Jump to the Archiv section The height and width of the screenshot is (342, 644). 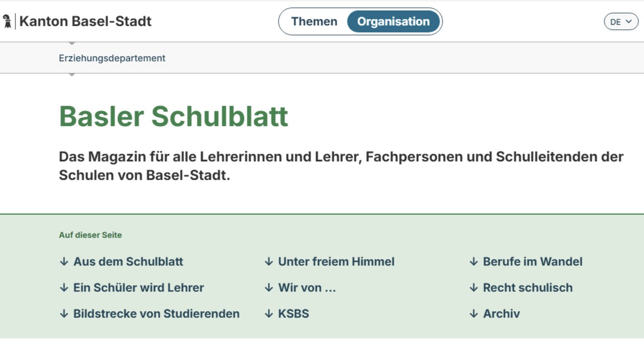point(501,314)
